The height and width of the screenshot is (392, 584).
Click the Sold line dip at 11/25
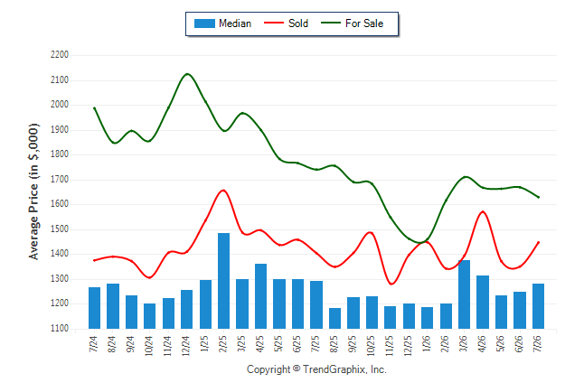click(391, 284)
